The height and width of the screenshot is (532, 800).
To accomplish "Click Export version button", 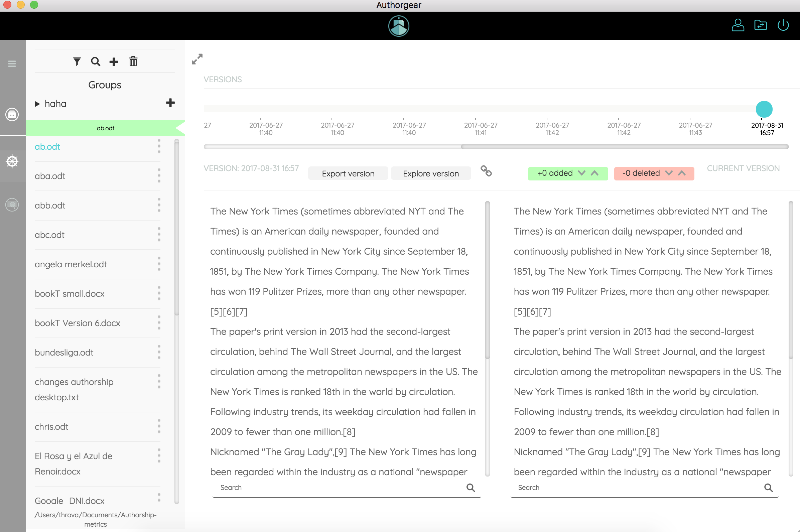I will 348,173.
